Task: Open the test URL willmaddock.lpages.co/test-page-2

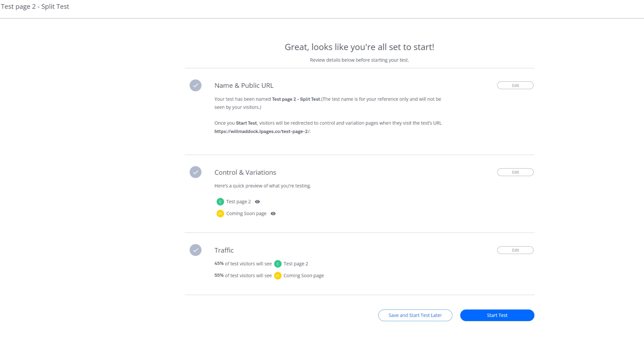Action: (x=262, y=131)
